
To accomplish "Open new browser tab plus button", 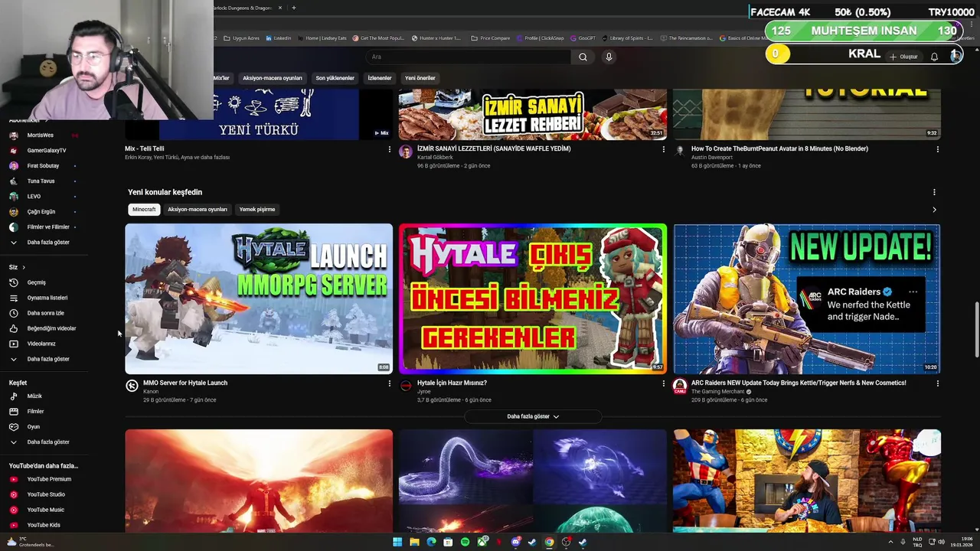I will [x=294, y=8].
